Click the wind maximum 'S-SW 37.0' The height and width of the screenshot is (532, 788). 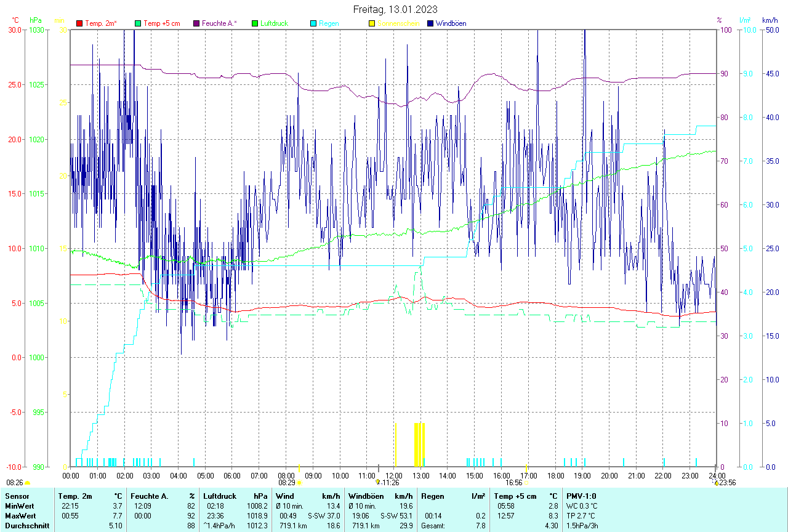pos(324,516)
